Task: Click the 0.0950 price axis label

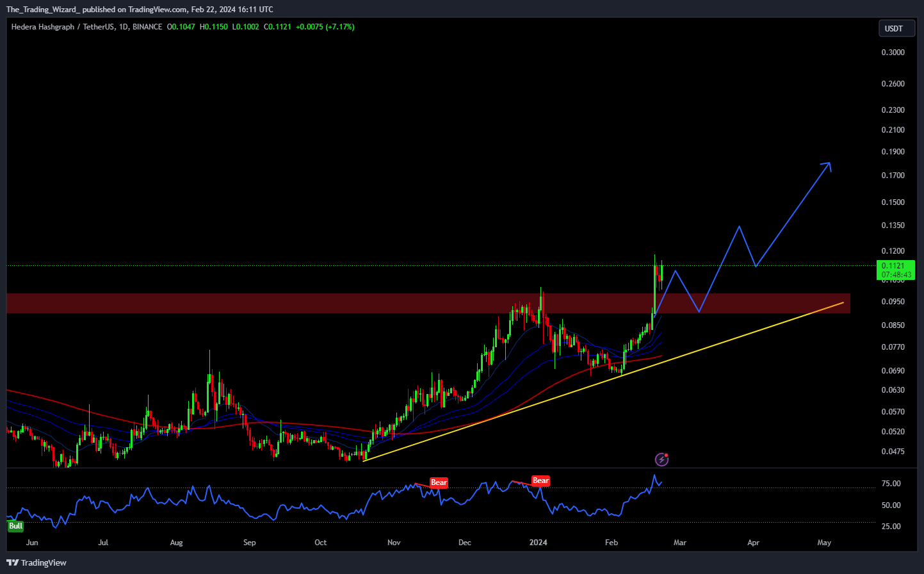Action: point(893,302)
